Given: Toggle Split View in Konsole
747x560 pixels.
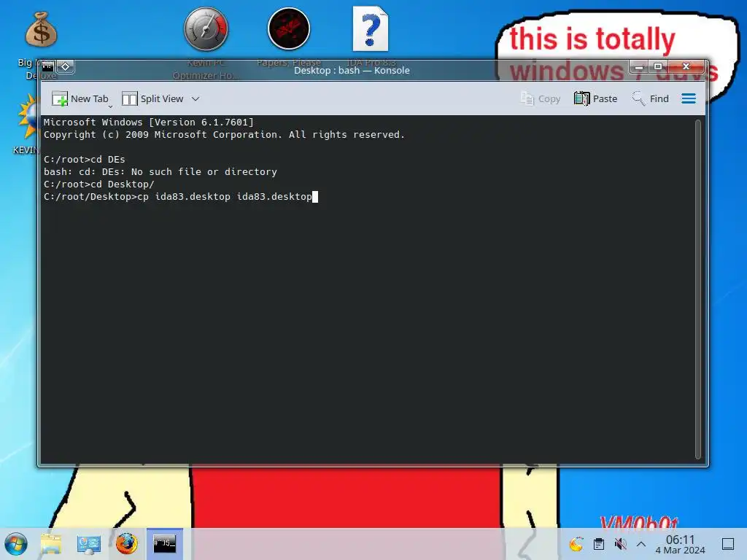Looking at the screenshot, I should pos(152,98).
